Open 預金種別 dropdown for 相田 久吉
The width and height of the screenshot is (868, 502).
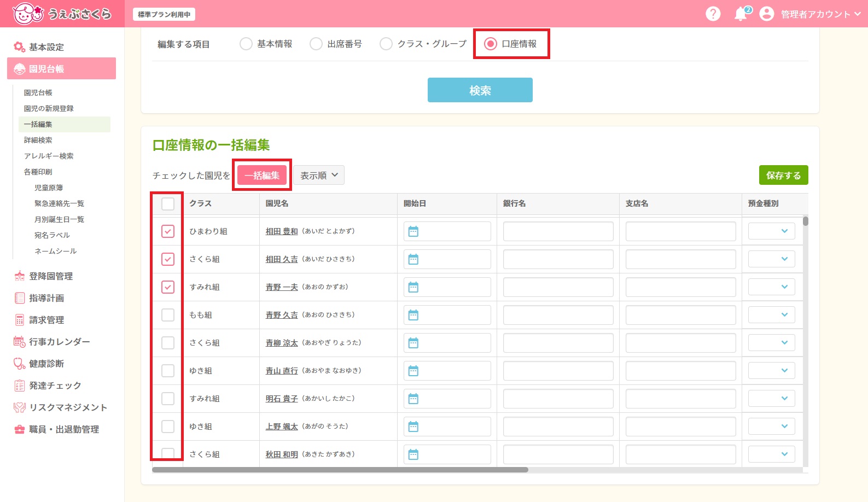coord(771,259)
